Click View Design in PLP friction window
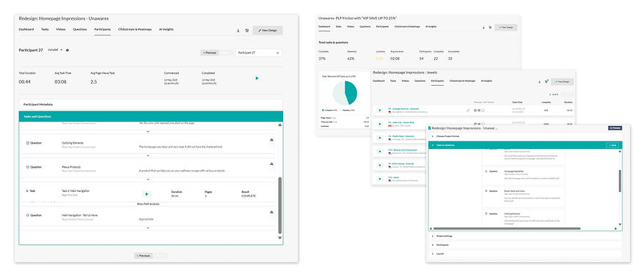 pyautogui.click(x=506, y=28)
